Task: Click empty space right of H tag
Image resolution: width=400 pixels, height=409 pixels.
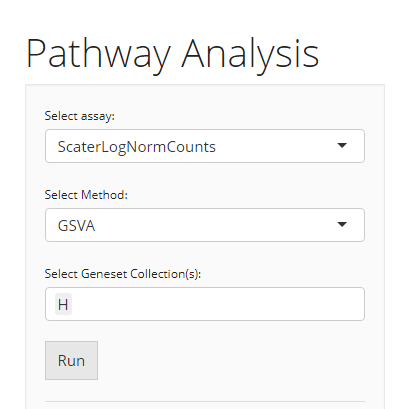Action: click(x=217, y=304)
